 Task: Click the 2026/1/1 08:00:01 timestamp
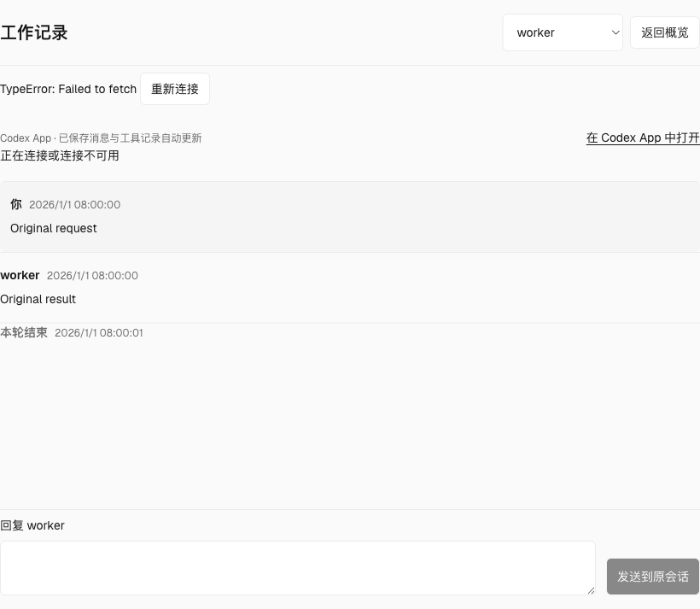(99, 333)
